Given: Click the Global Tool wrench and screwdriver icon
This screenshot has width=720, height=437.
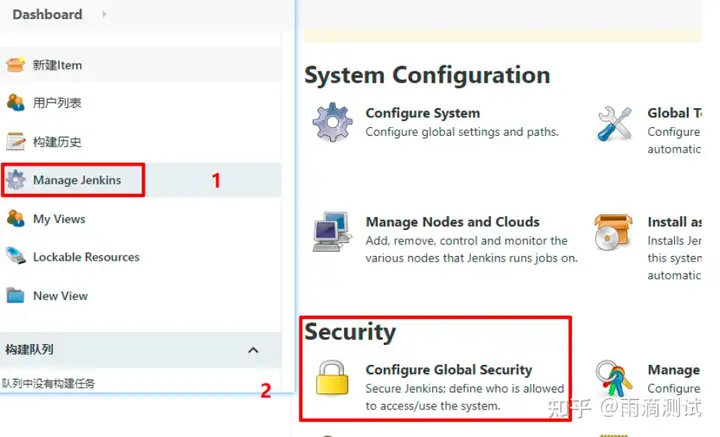Looking at the screenshot, I should coord(614,123).
